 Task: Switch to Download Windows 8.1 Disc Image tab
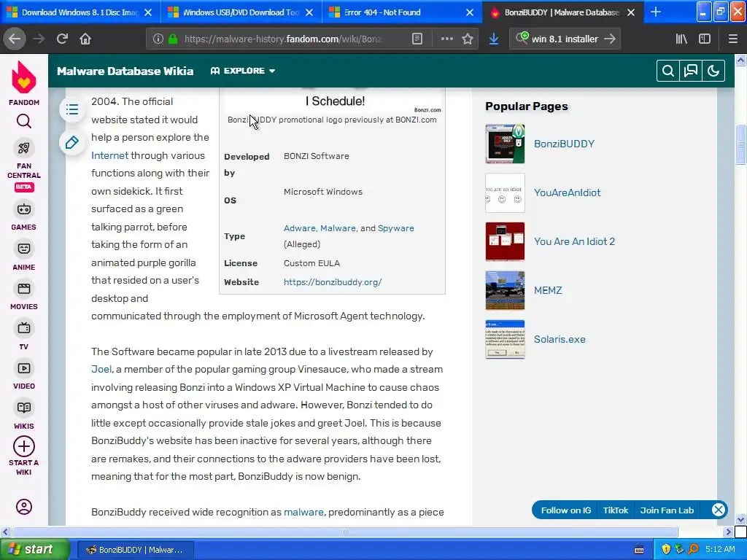(x=80, y=12)
